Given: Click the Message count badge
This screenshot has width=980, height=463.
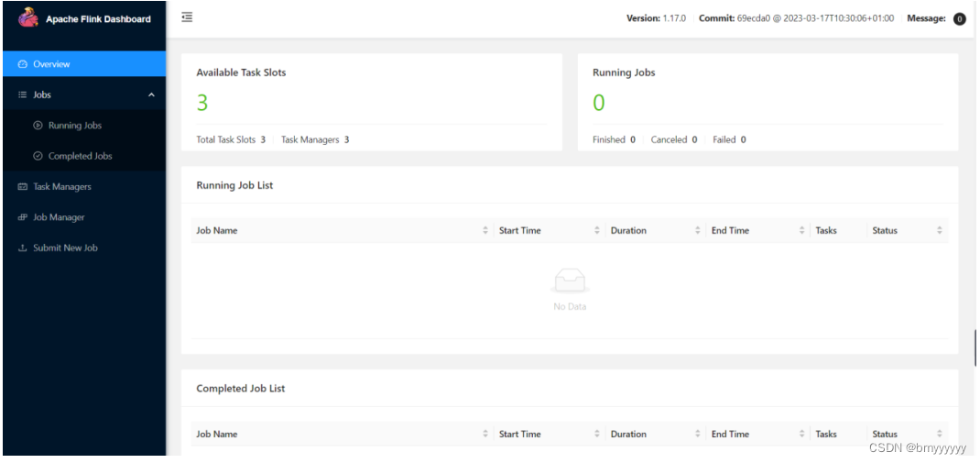Looking at the screenshot, I should 959,18.
